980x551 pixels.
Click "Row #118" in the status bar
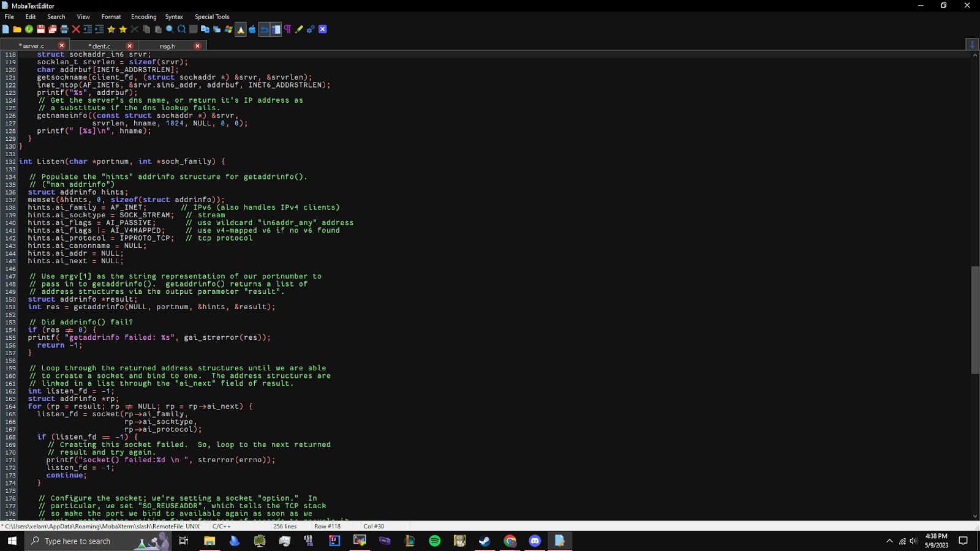[x=328, y=527]
